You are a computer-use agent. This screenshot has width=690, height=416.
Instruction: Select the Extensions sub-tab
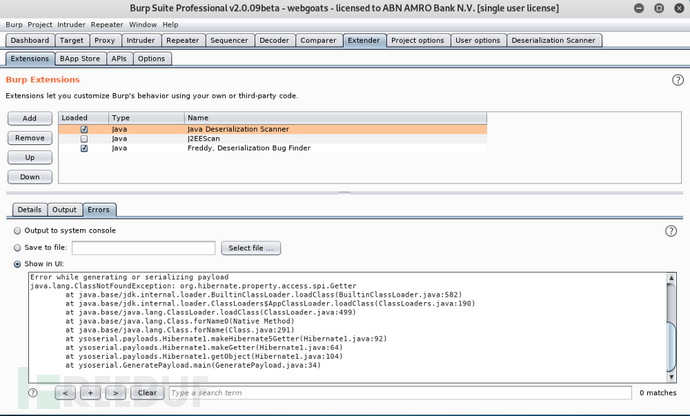(30, 59)
